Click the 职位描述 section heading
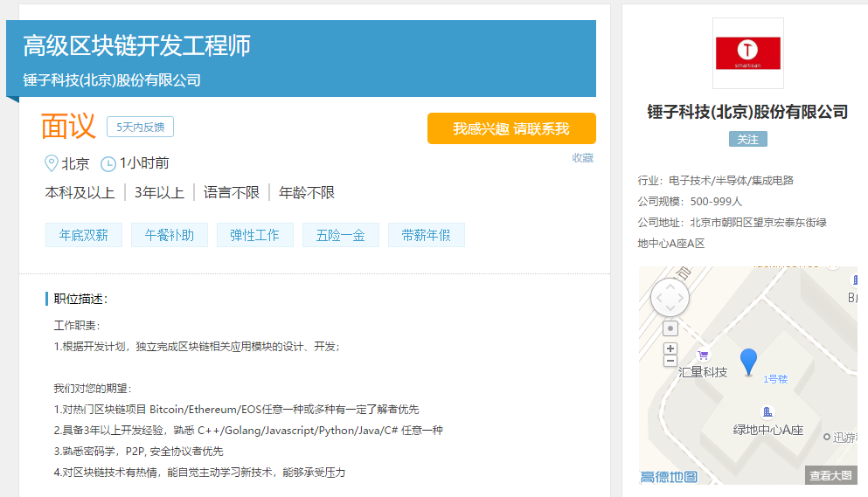The width and height of the screenshot is (868, 497). [x=80, y=299]
